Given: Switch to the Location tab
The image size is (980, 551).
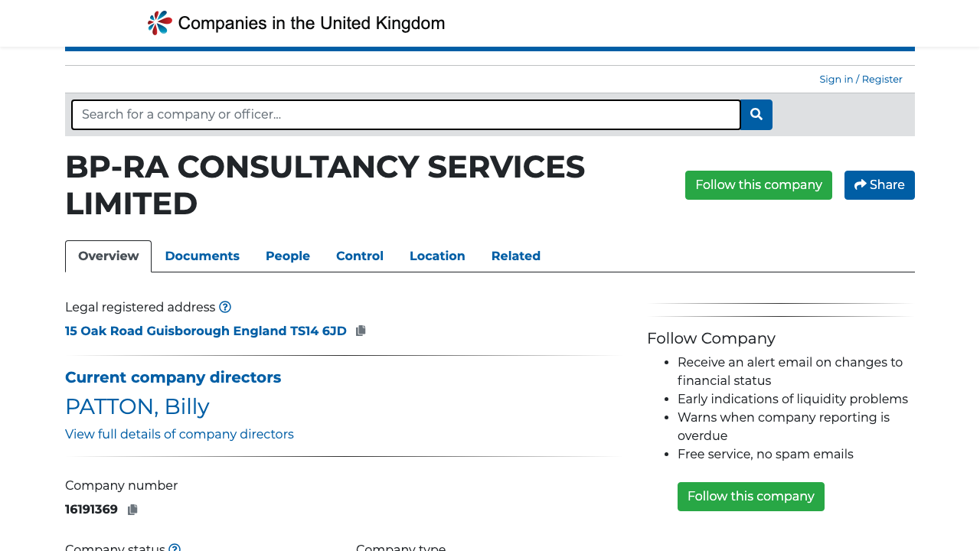Looking at the screenshot, I should [x=437, y=256].
